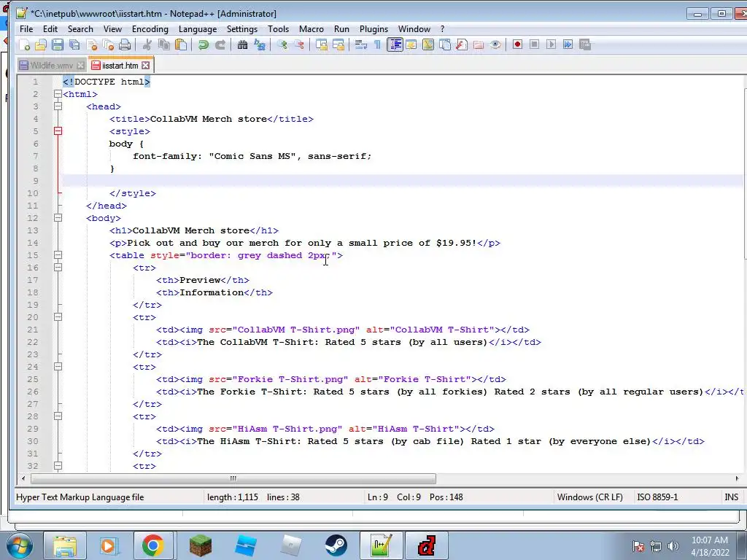Screen dimensions: 747x560
Task: Open Find with the binoculars icon
Action: click(242, 44)
